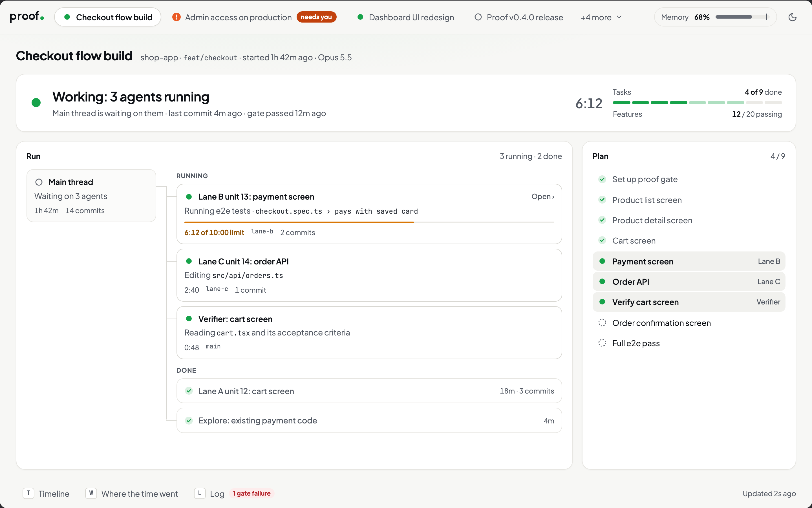The image size is (812, 508).
Task: Expand the +4 more sessions dropdown
Action: point(601,17)
